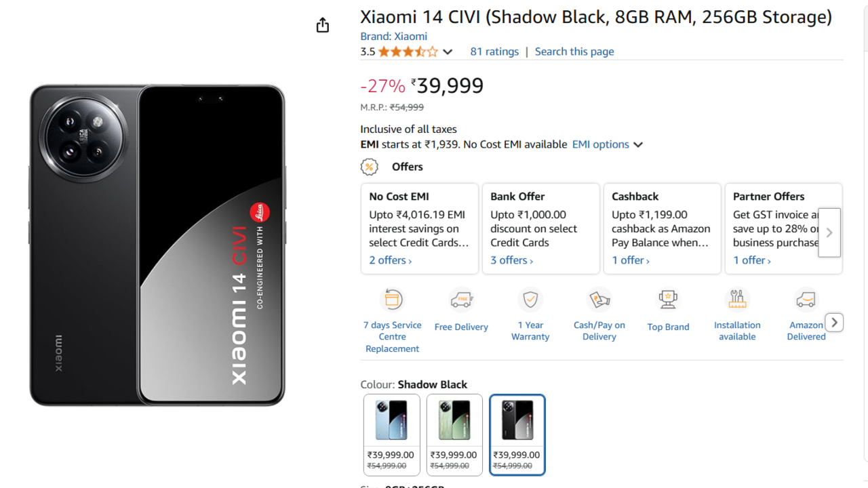This screenshot has width=868, height=488.
Task: Click the Installation available tools icon
Action: tap(737, 299)
